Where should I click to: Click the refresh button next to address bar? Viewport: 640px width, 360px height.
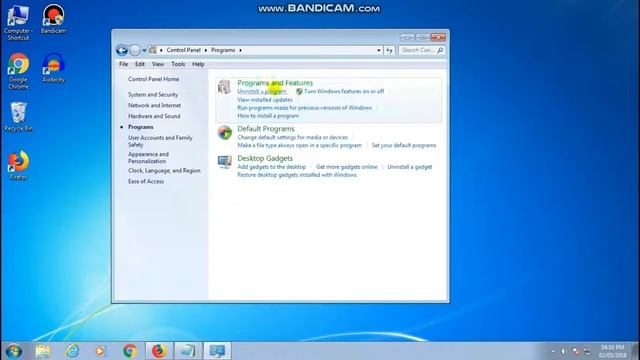point(389,50)
